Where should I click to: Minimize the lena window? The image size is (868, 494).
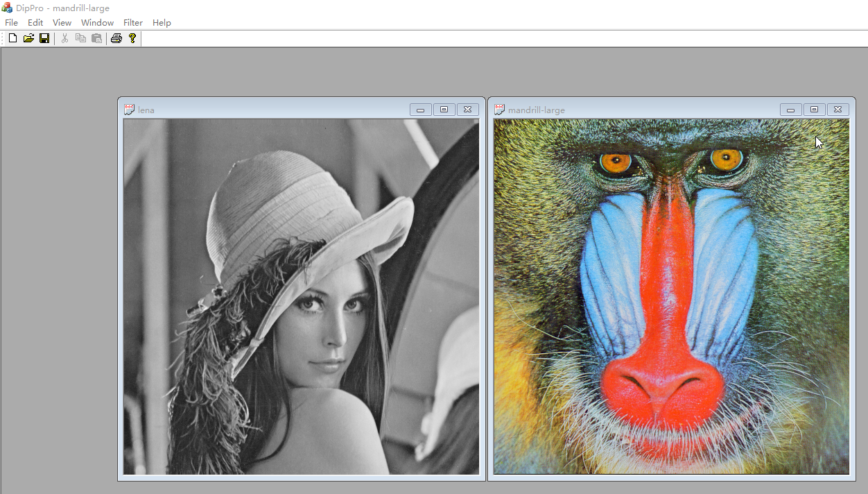pyautogui.click(x=421, y=110)
